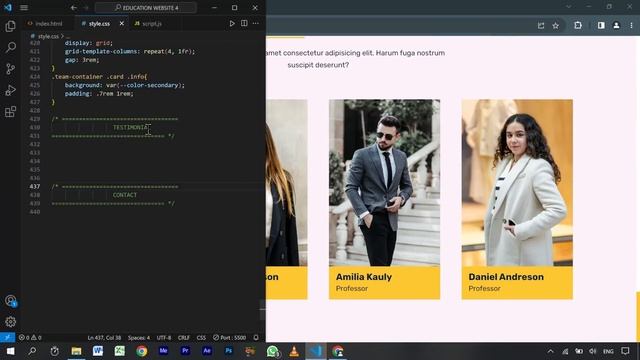The image size is (640, 360).
Task: Open WhatsApp from the taskbar
Action: point(272,351)
